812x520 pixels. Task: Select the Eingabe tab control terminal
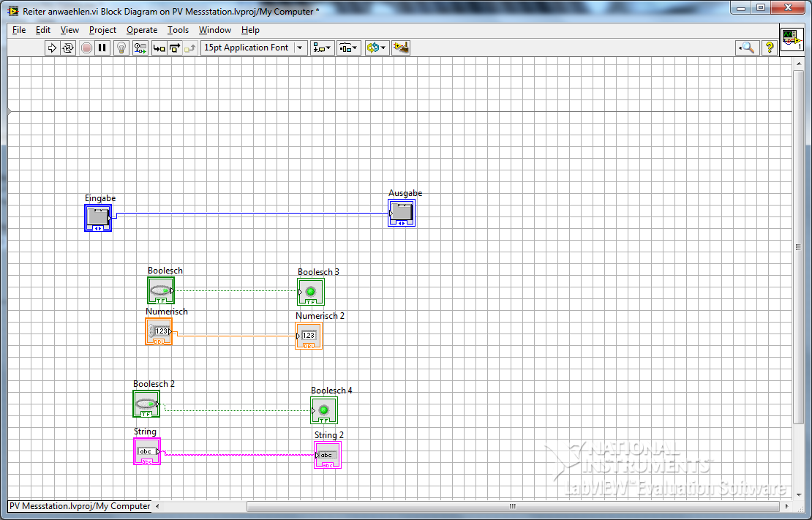(x=98, y=217)
